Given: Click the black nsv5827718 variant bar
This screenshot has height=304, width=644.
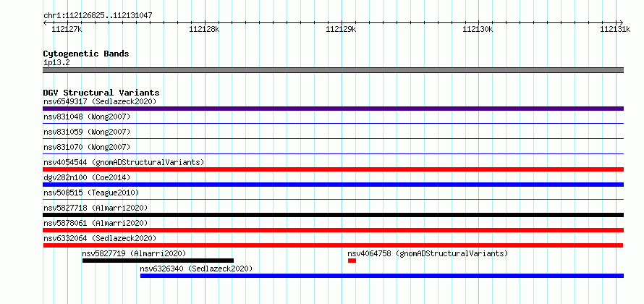Looking at the screenshot, I should pyautogui.click(x=333, y=215).
